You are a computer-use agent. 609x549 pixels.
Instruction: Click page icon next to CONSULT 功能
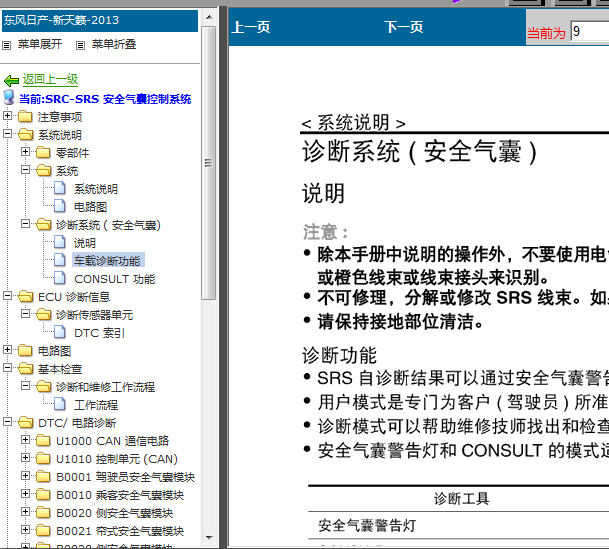click(x=59, y=278)
